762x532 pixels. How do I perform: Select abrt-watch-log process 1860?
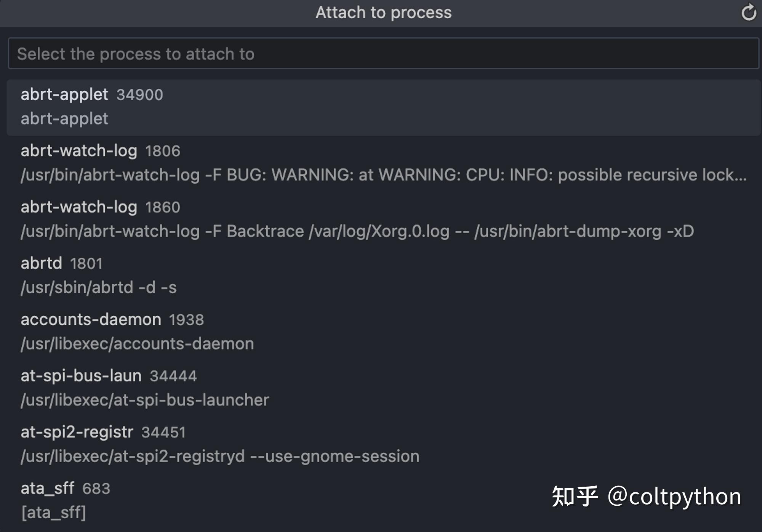click(383, 220)
